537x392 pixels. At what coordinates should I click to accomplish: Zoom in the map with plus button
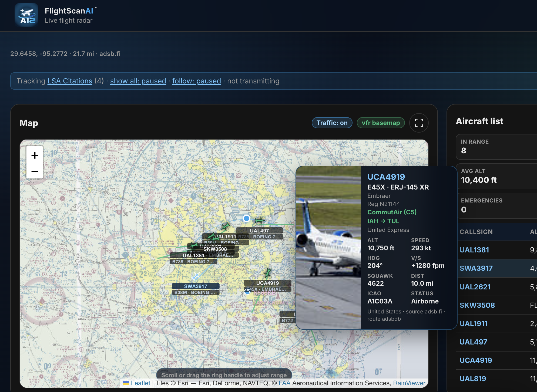click(35, 155)
